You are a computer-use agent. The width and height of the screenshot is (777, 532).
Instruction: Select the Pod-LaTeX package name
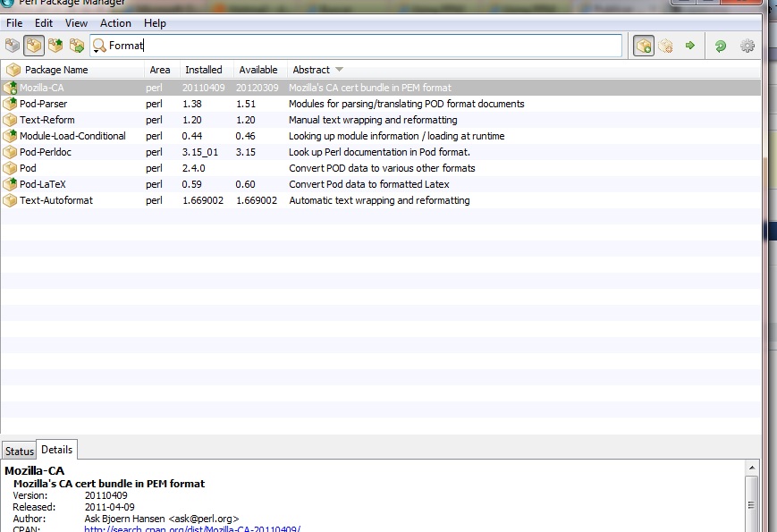[43, 184]
